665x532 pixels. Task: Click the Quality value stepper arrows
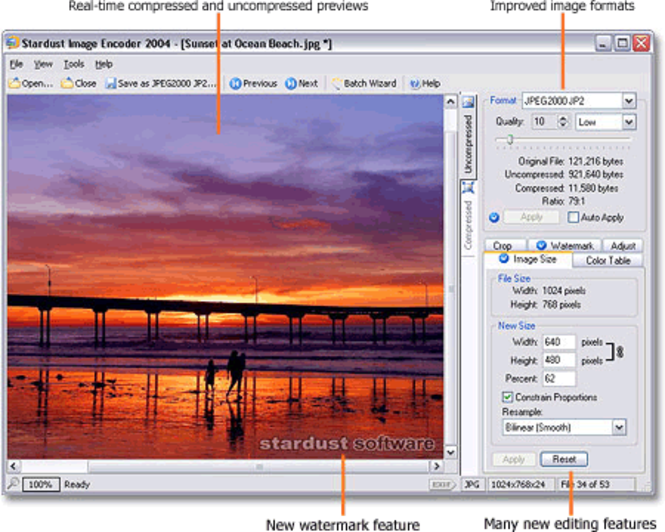tap(563, 122)
